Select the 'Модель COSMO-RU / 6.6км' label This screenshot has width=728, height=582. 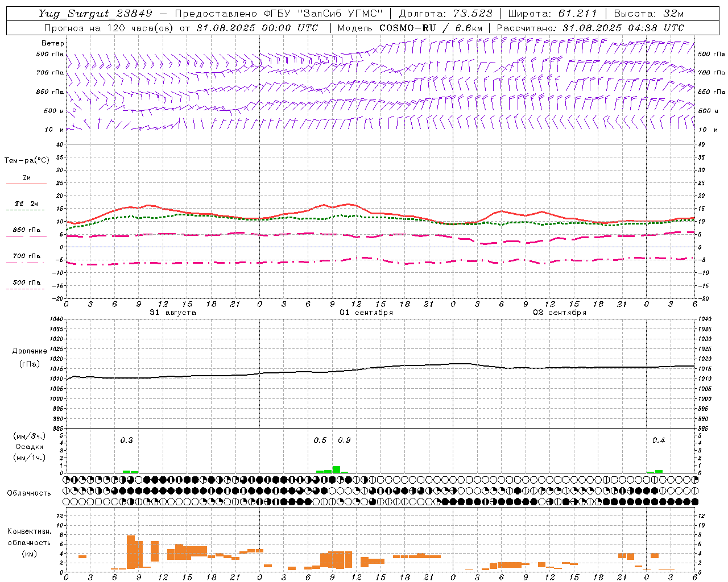coord(410,28)
